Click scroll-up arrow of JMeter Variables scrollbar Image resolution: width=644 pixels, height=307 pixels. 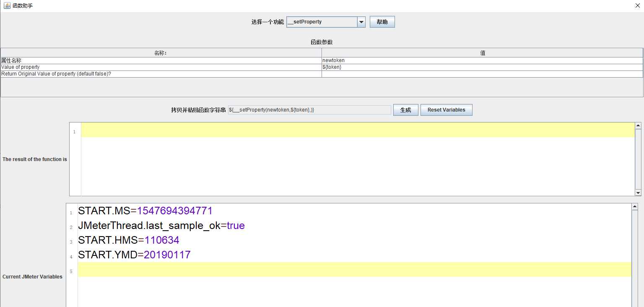pyautogui.click(x=635, y=206)
